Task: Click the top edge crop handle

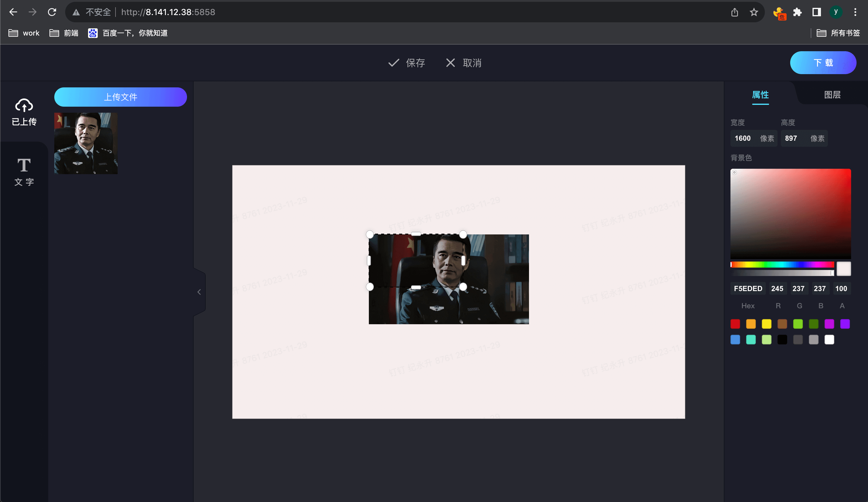Action: pyautogui.click(x=416, y=234)
